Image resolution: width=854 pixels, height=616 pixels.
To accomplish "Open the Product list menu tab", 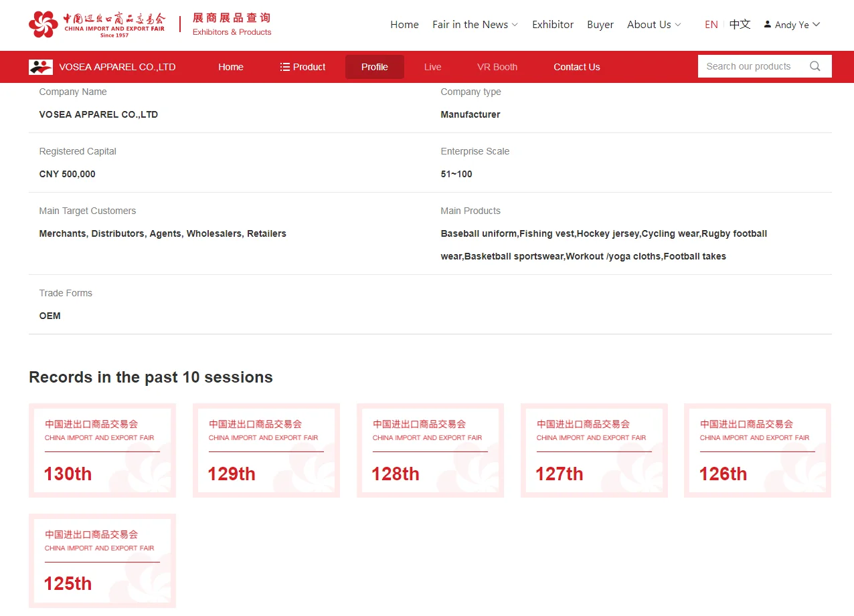I will click(303, 67).
